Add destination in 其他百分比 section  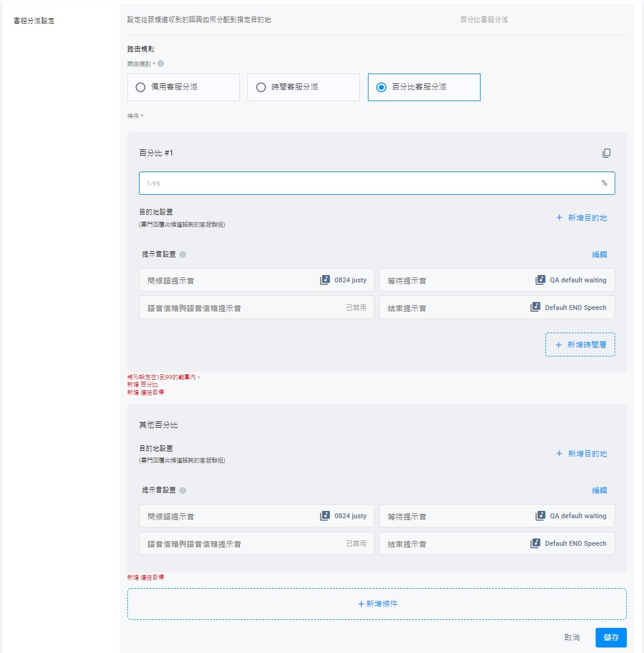(x=582, y=453)
